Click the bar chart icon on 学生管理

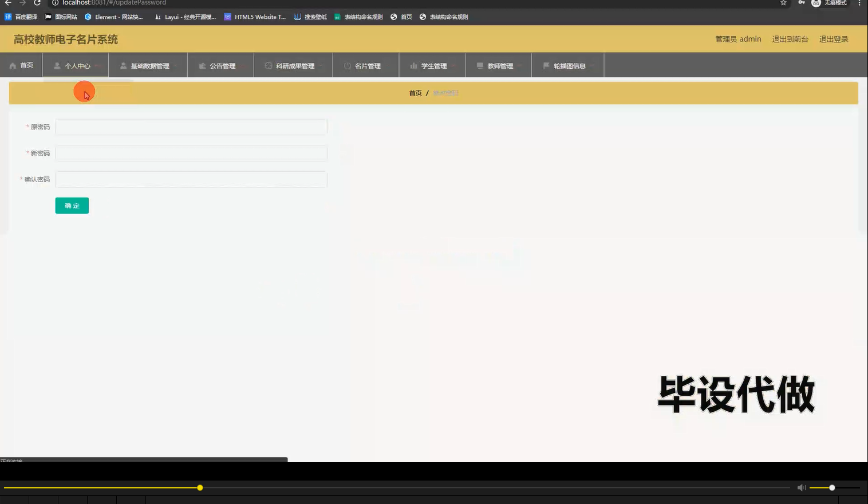coord(413,65)
